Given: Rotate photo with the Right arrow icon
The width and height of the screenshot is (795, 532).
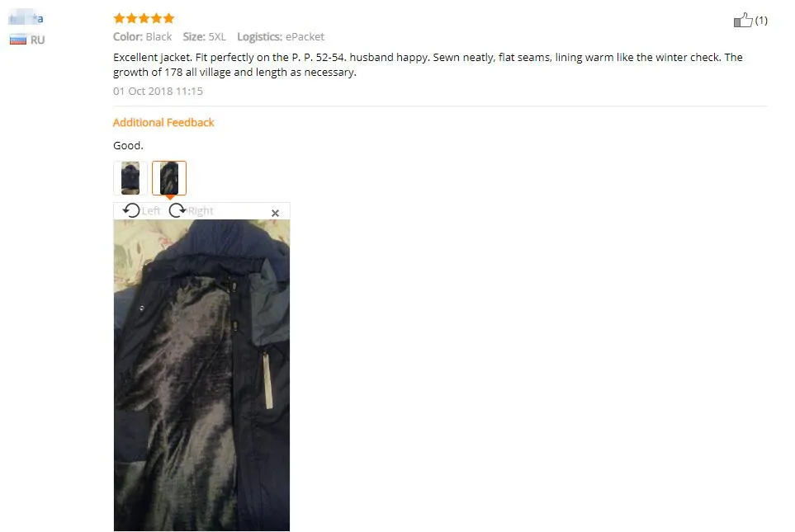Looking at the screenshot, I should [177, 210].
